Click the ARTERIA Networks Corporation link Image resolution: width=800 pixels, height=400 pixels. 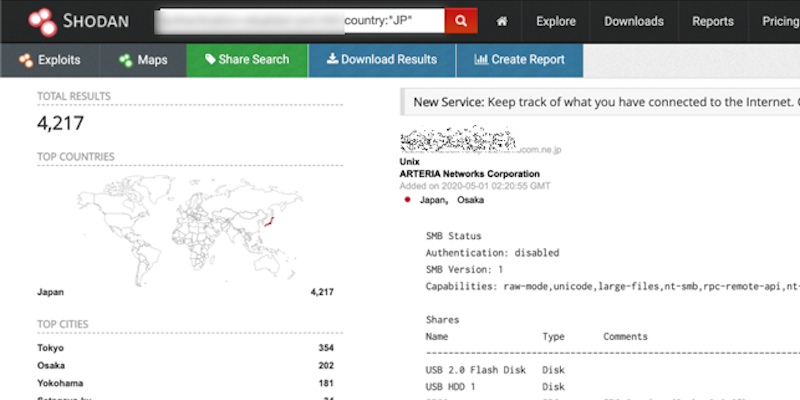tap(469, 174)
